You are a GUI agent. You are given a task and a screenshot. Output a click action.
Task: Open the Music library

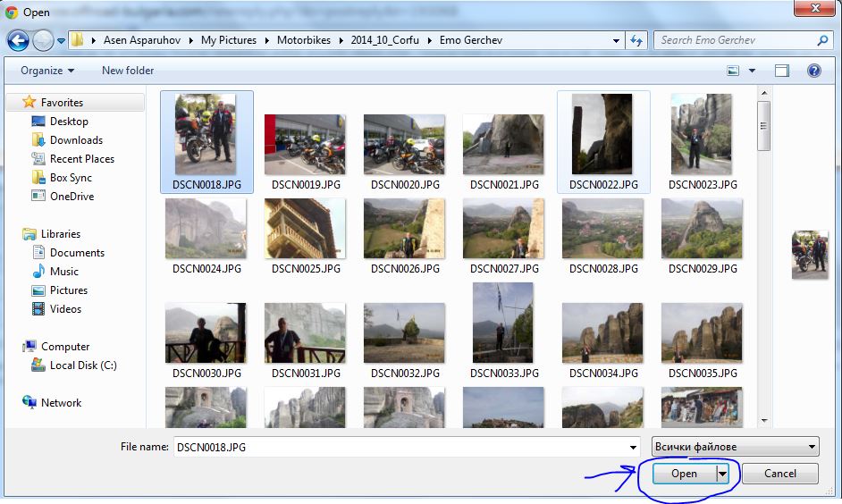(x=63, y=272)
